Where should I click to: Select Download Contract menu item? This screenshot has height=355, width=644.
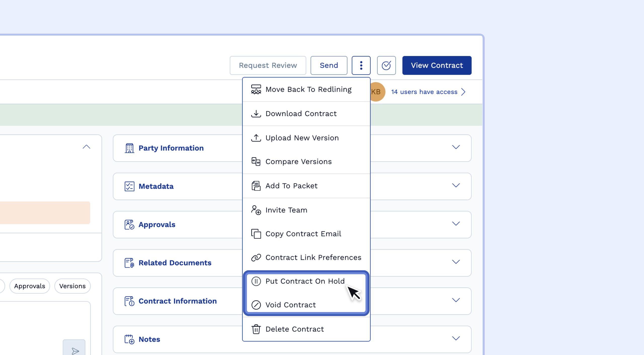tap(301, 114)
